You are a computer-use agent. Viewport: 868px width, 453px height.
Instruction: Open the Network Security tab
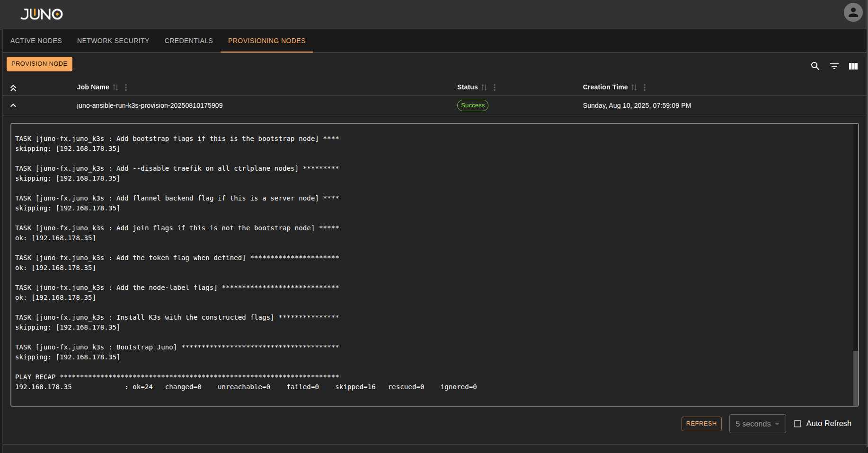(113, 41)
